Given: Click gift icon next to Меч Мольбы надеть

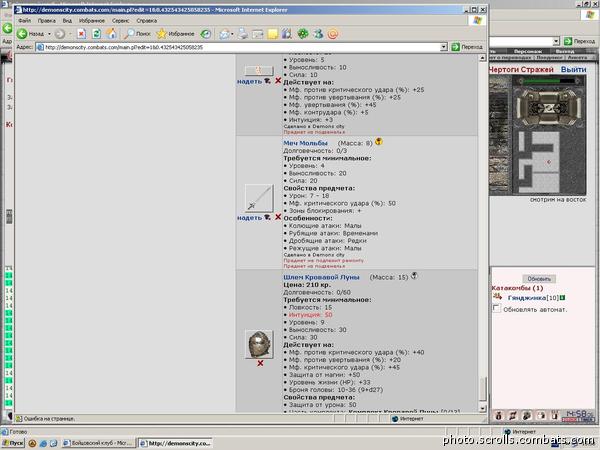Looking at the screenshot, I should tap(267, 217).
